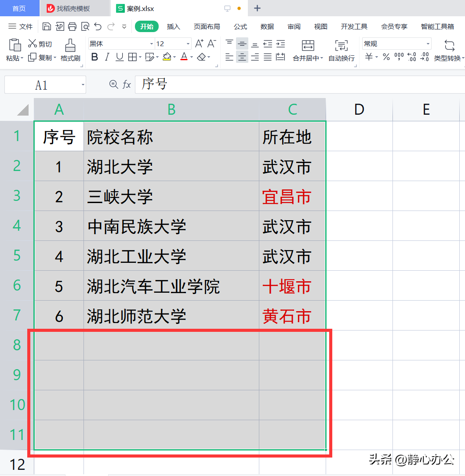Expand quick access toolbar more arrow
Screen dimensions: 465x476
(124, 27)
